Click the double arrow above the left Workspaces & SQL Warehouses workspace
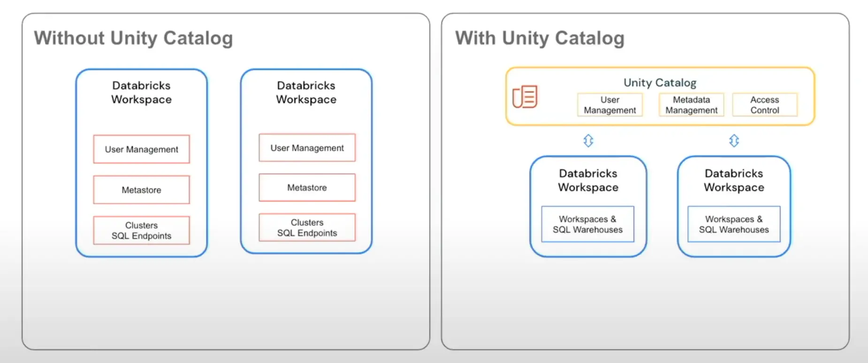 pos(588,141)
